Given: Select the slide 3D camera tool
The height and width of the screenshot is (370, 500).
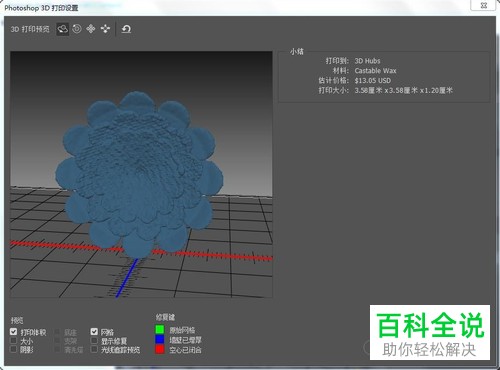Looking at the screenshot, I should (x=105, y=29).
